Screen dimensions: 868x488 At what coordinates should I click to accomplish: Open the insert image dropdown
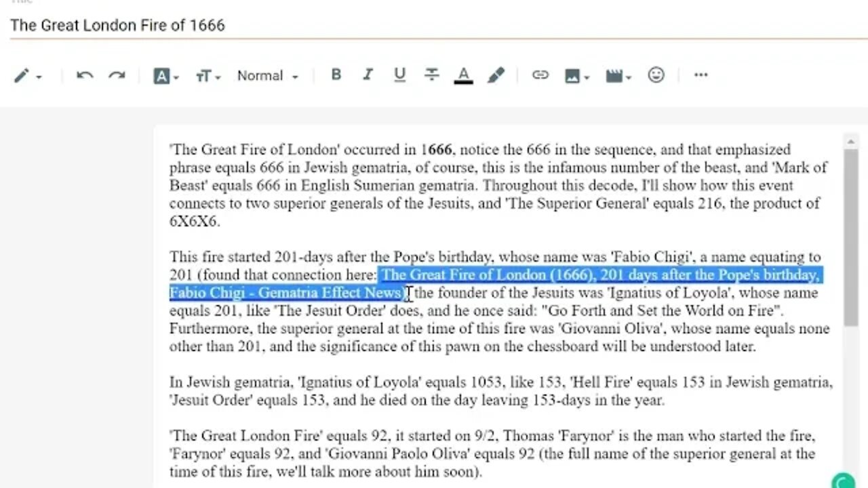(577, 76)
